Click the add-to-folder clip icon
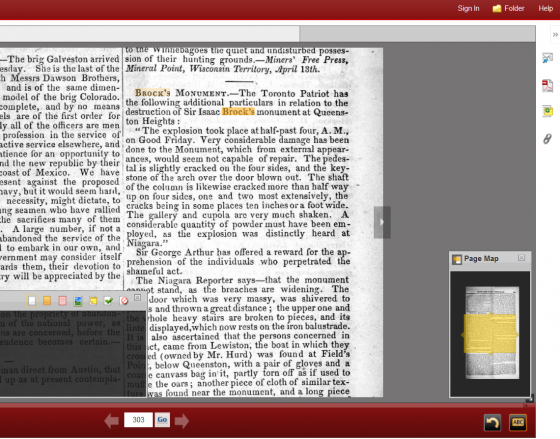560x439 pixels. pos(548,111)
